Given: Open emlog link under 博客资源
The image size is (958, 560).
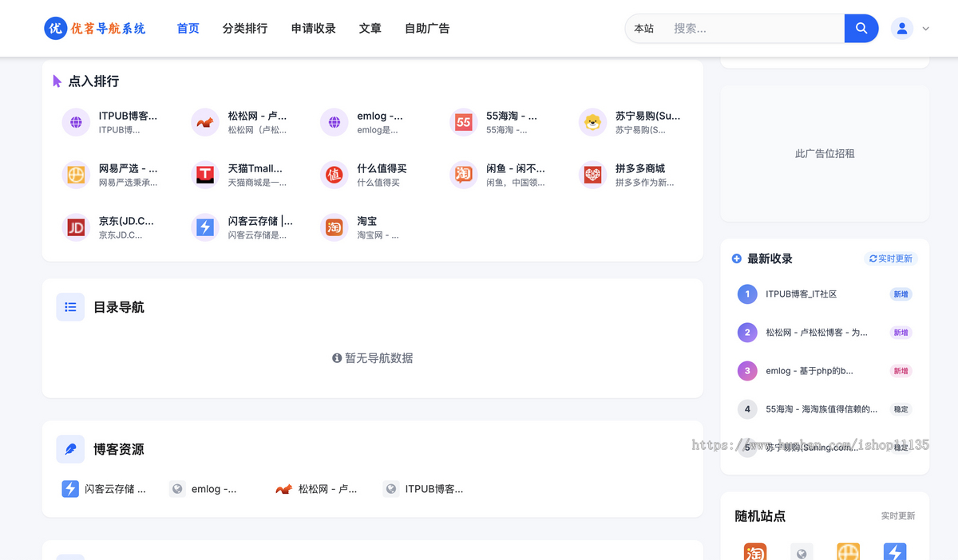Looking at the screenshot, I should 204,489.
